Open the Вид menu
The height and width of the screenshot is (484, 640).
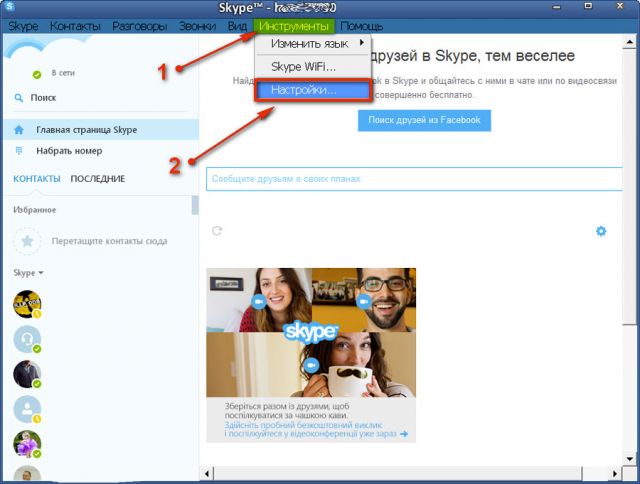tap(237, 26)
